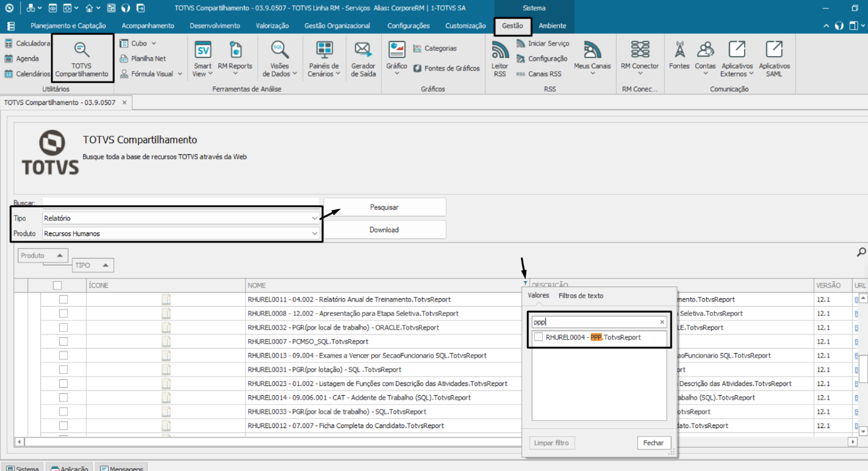
Task: Click the exit icon in quick access bar
Action: (x=140, y=8)
